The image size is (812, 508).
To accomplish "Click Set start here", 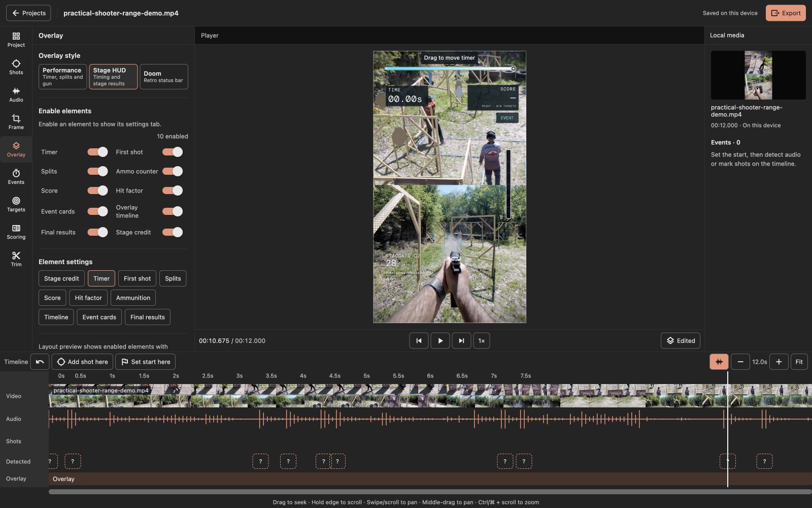I will (145, 362).
